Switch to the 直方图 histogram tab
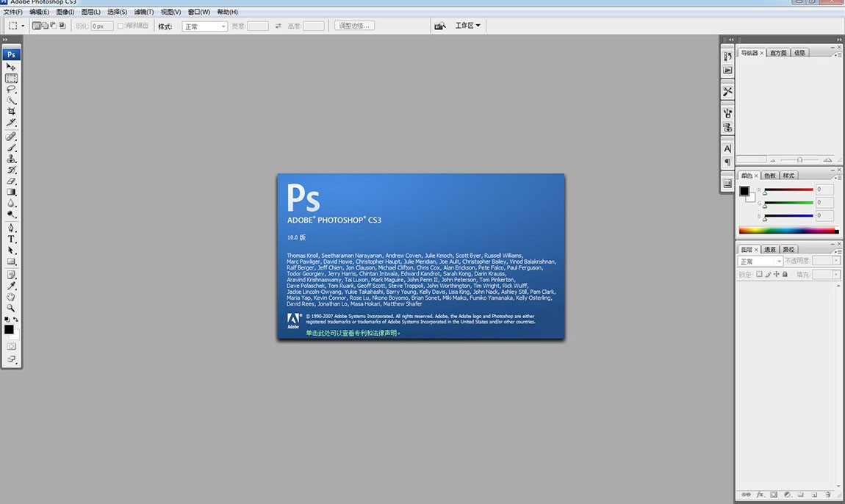This screenshot has width=845, height=504. coord(777,52)
